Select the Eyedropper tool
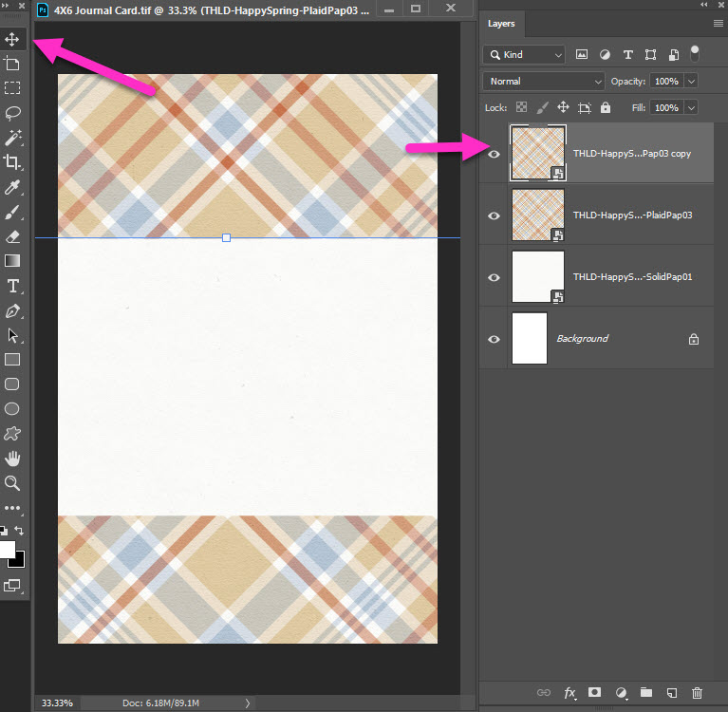Screen dimensions: 728x712 click(x=12, y=187)
